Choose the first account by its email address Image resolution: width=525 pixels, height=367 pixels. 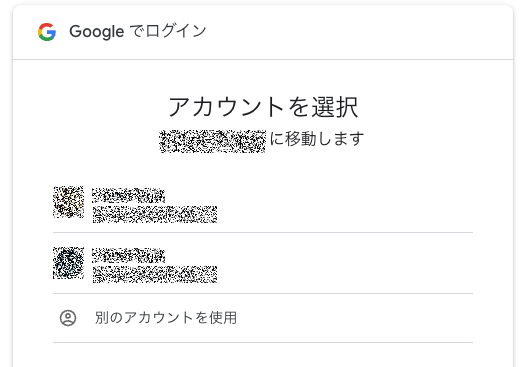(x=155, y=215)
